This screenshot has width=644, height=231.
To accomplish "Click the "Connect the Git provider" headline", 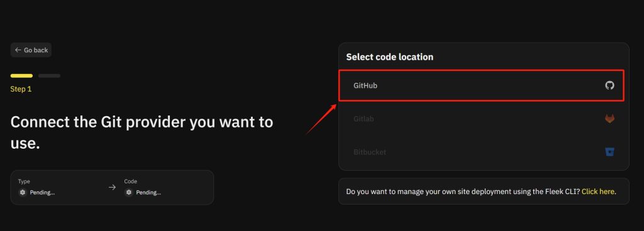I will (142, 132).
